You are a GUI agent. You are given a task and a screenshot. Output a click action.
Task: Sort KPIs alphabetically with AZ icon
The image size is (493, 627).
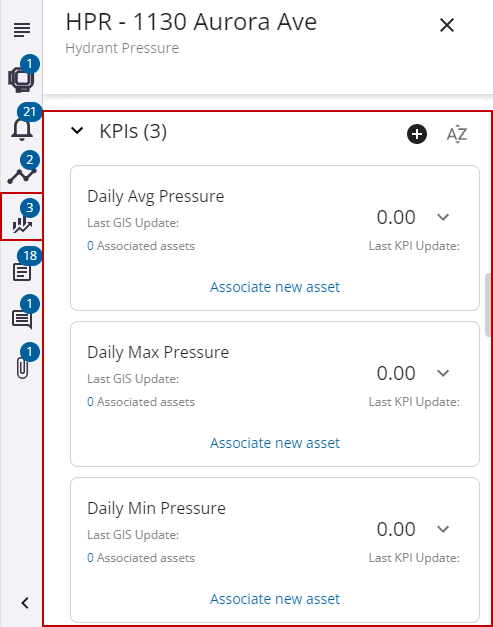(x=457, y=134)
